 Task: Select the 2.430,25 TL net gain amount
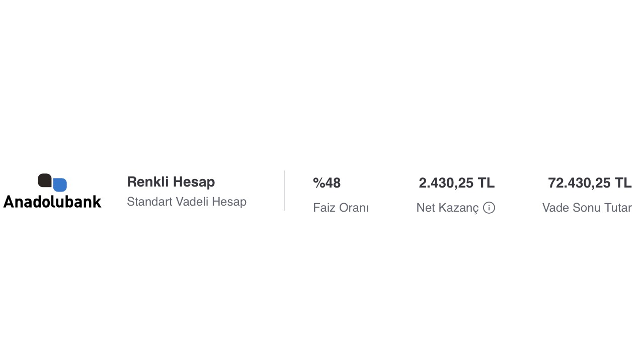[x=456, y=183]
